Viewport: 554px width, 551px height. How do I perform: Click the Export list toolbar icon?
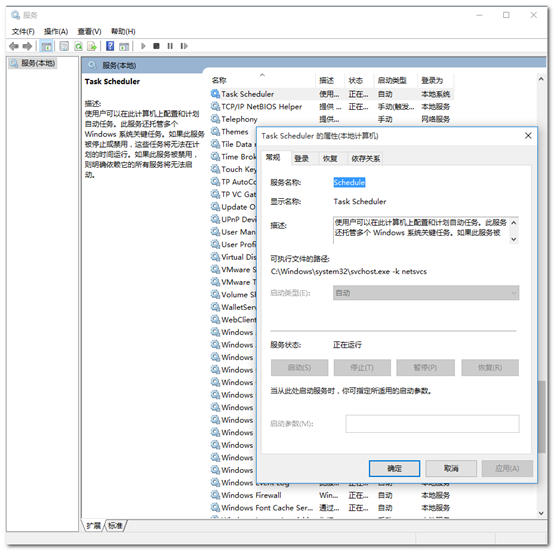pyautogui.click(x=92, y=46)
